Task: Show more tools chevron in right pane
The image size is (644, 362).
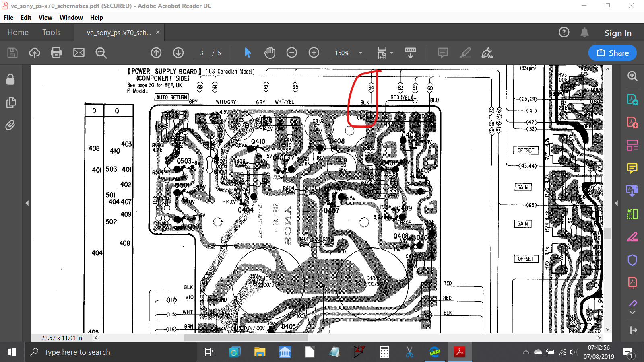Action: tap(632, 312)
